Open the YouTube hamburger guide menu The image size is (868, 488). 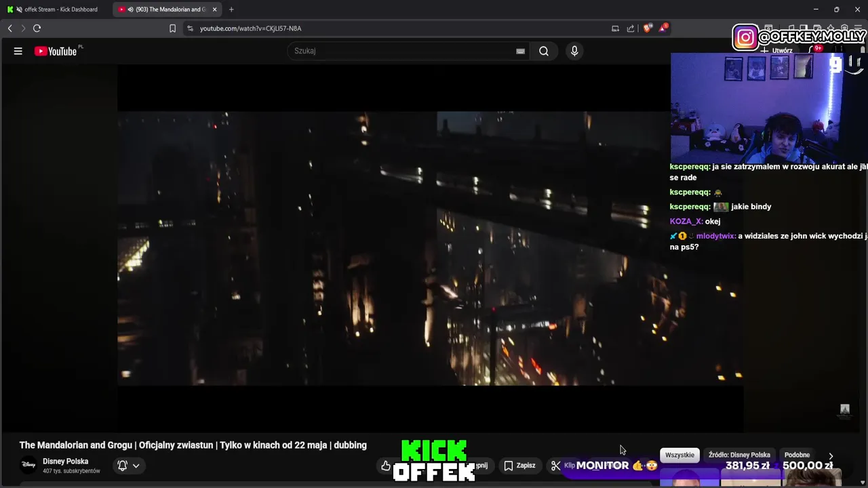18,51
